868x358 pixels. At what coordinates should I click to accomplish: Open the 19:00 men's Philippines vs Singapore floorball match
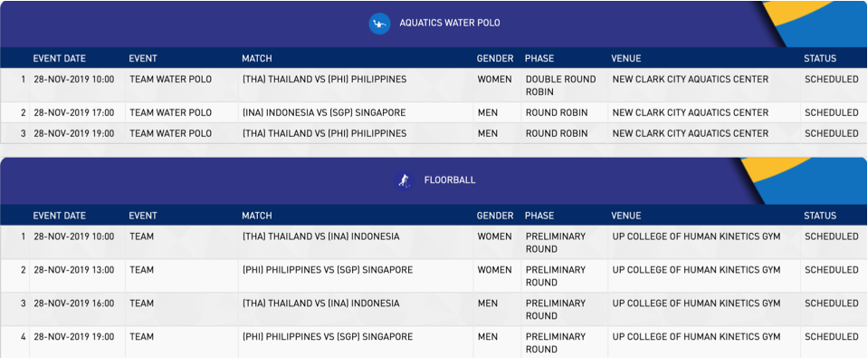click(x=327, y=336)
